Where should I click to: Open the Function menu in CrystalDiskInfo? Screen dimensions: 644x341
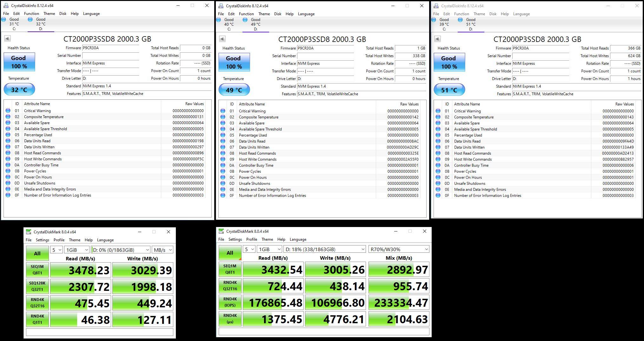coord(31,13)
